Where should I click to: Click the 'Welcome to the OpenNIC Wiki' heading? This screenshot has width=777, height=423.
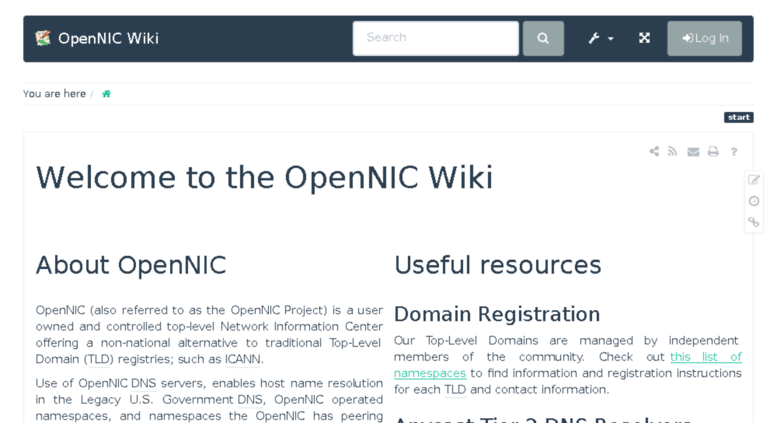click(x=265, y=177)
